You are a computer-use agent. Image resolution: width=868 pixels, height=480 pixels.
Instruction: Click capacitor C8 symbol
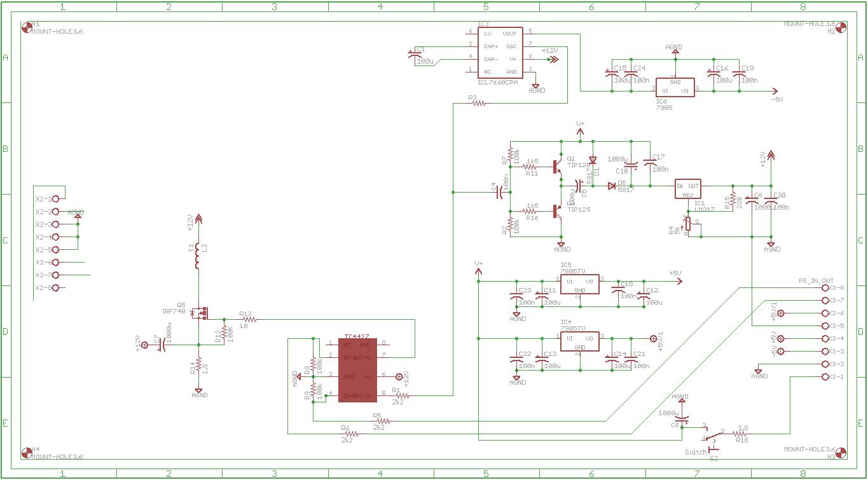coord(682,420)
